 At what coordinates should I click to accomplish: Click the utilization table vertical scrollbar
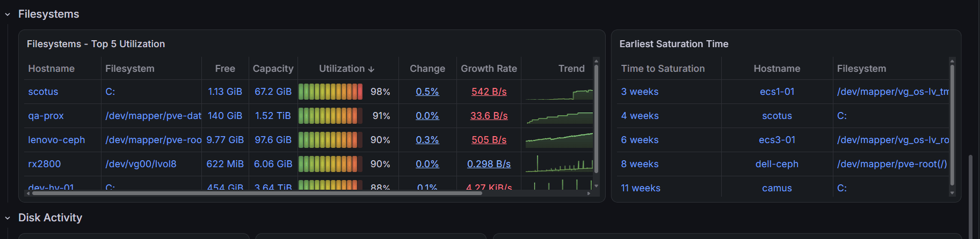point(596,118)
